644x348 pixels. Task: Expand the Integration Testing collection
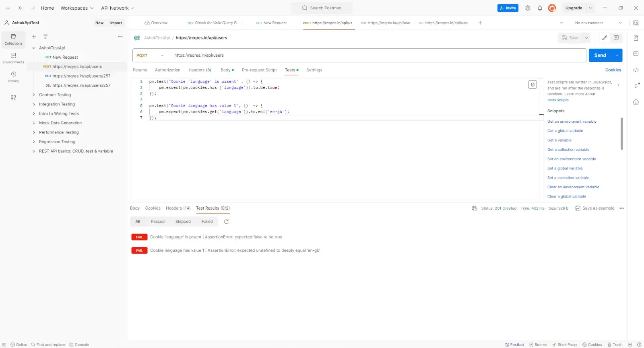pyautogui.click(x=34, y=104)
